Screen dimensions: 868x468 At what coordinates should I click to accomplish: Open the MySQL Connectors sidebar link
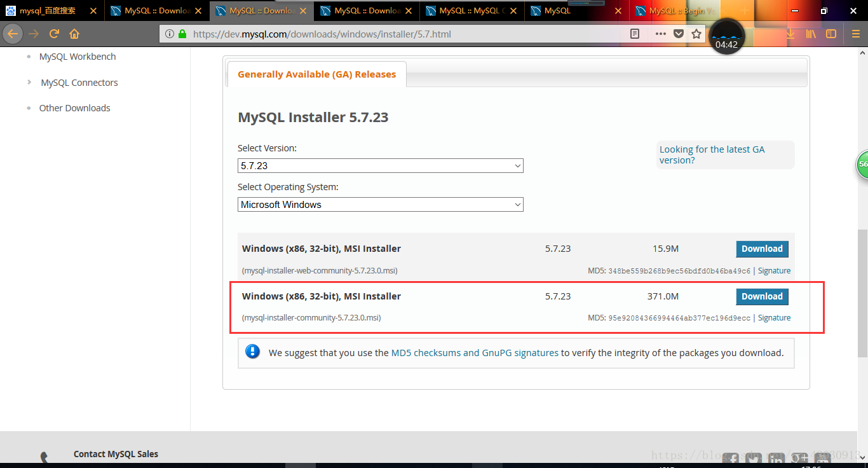79,83
